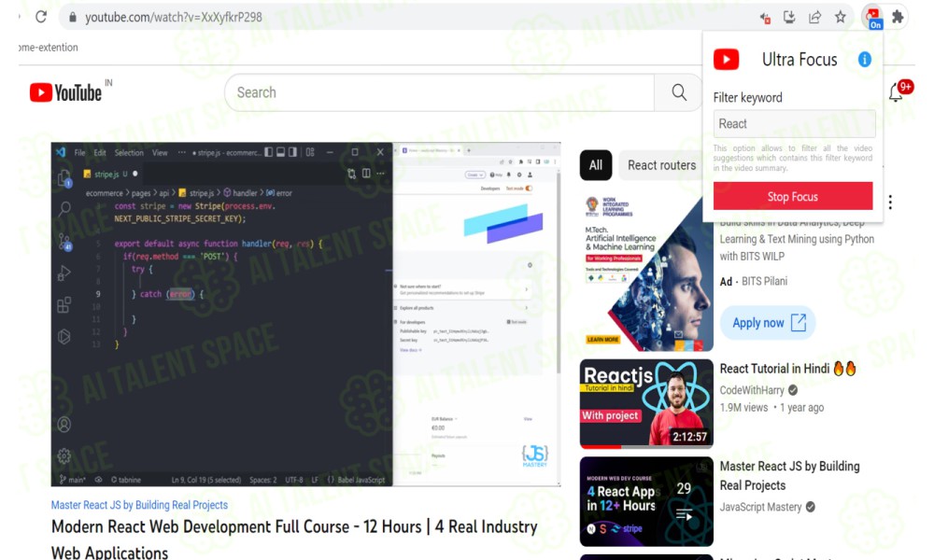The height and width of the screenshot is (560, 934).
Task: Open the install/download icon in the address bar
Action: [x=789, y=17]
